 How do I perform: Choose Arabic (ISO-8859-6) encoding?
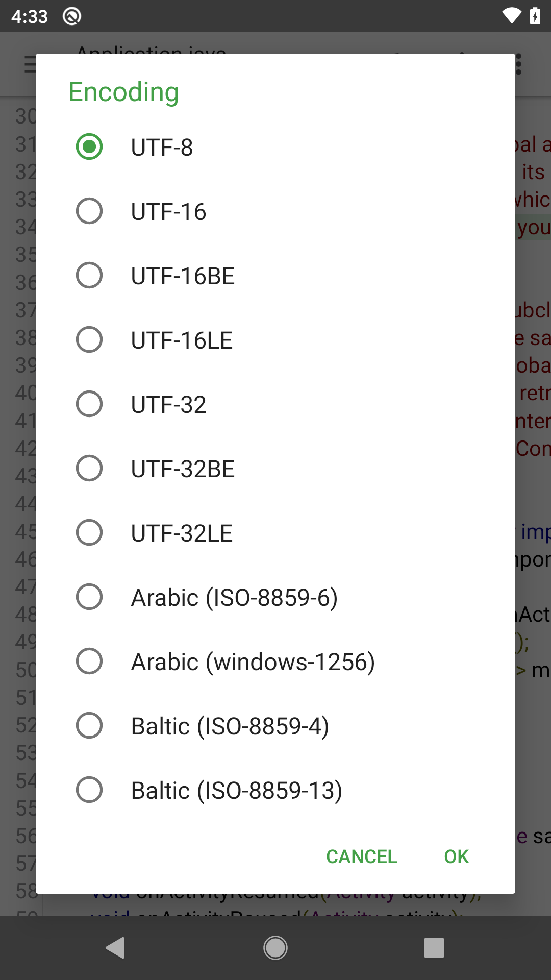click(x=89, y=597)
